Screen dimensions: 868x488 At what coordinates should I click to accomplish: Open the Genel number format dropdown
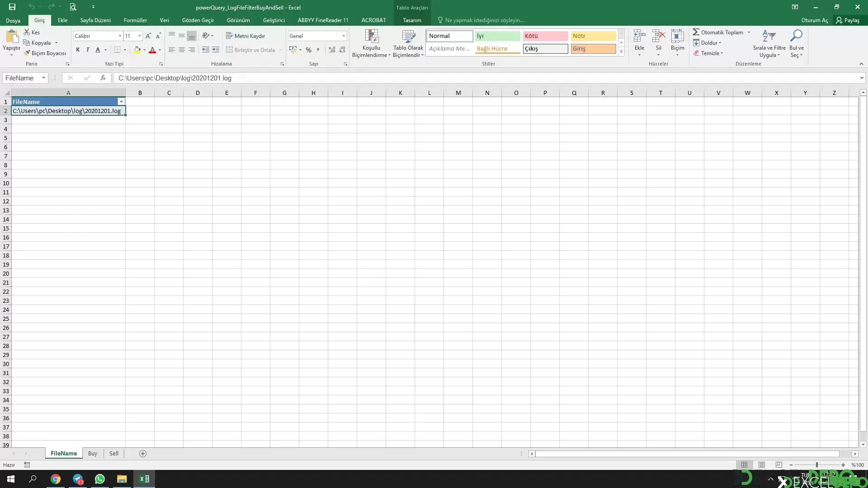(344, 36)
